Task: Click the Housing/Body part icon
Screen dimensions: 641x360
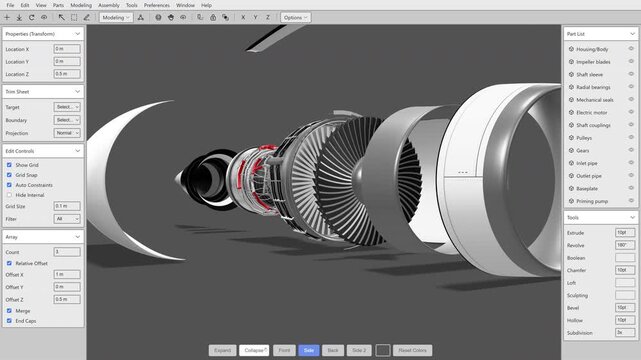Action: (x=572, y=49)
